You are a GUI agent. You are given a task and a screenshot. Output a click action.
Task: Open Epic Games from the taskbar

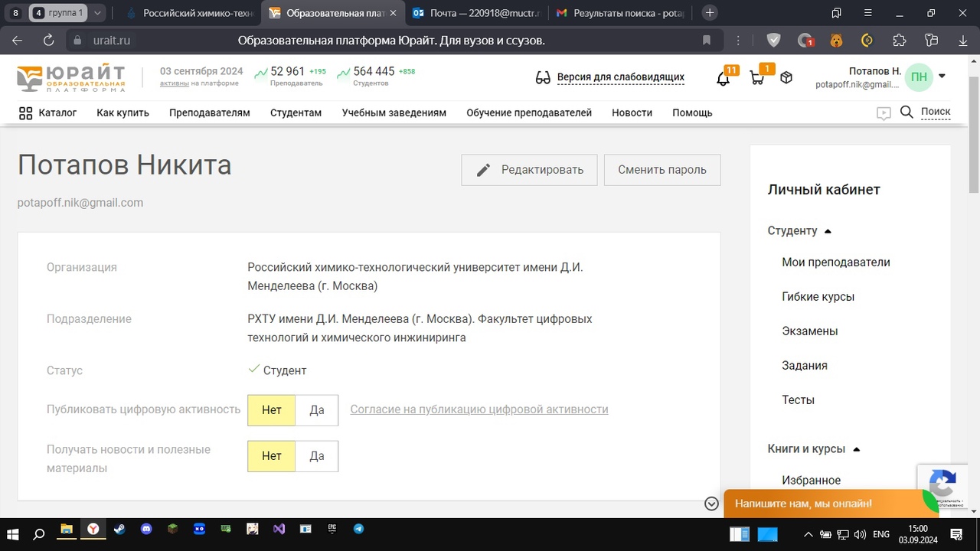coord(332,529)
